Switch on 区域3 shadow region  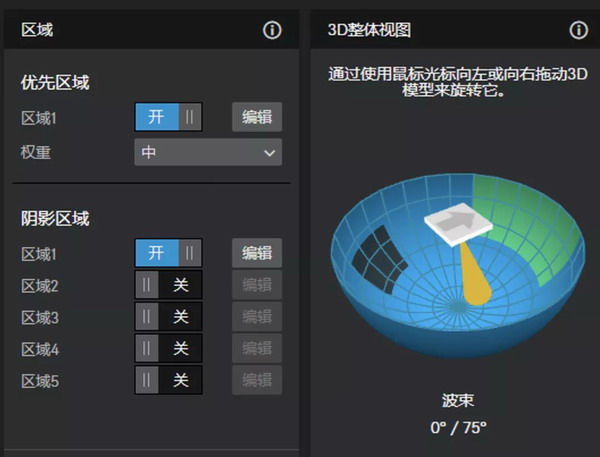(168, 317)
